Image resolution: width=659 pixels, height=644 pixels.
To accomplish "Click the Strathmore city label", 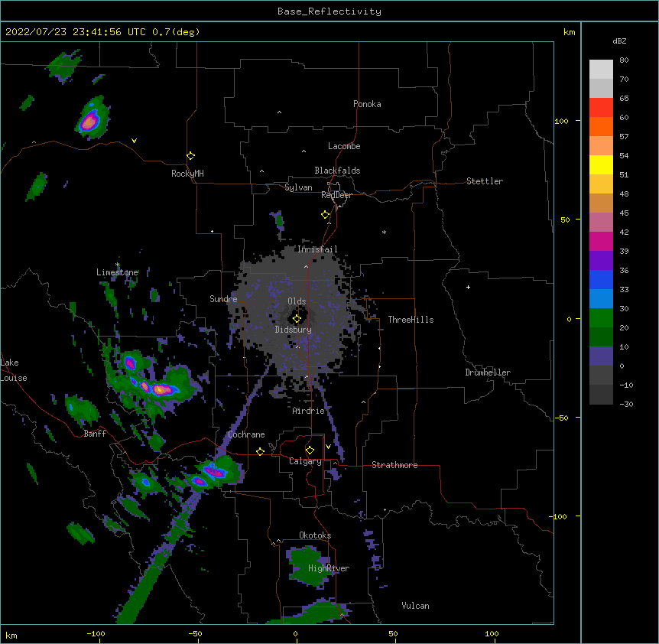I will (394, 465).
